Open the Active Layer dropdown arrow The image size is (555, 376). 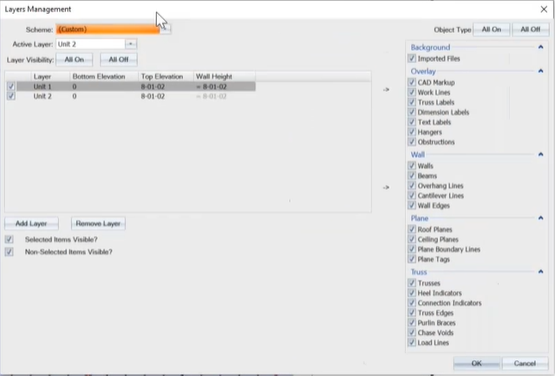[x=131, y=44]
